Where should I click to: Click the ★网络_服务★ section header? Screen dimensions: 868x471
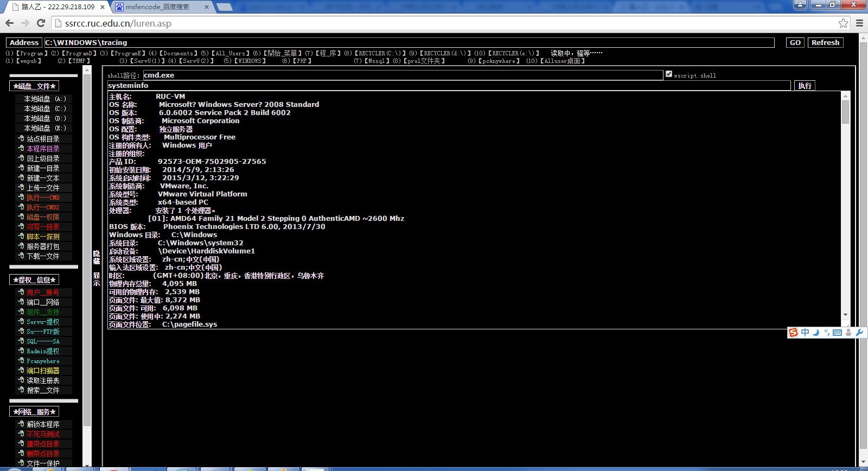pyautogui.click(x=34, y=412)
